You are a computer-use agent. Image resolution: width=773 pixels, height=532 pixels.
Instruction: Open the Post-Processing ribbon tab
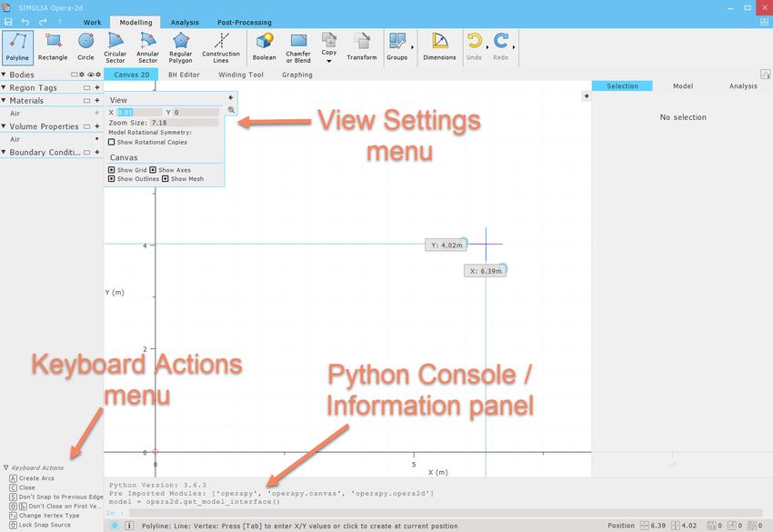245,22
